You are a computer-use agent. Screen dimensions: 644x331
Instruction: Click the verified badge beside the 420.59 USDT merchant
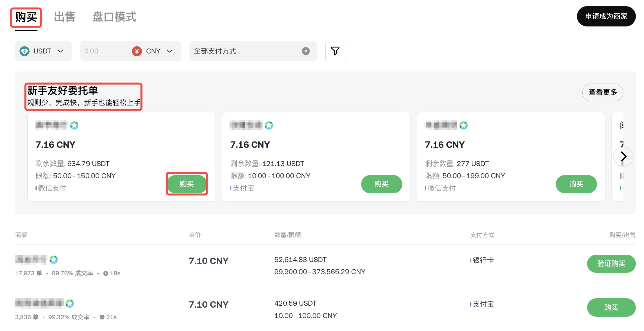(x=69, y=303)
